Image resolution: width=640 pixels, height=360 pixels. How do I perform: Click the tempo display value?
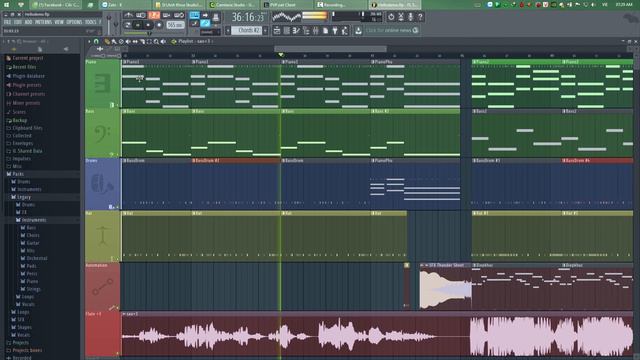(x=176, y=25)
